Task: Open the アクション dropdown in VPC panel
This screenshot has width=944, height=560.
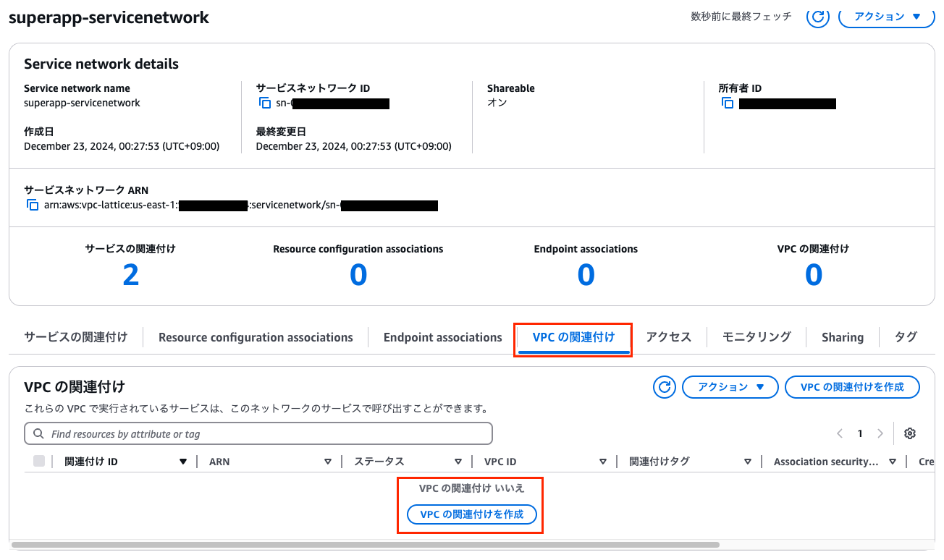Action: (730, 387)
